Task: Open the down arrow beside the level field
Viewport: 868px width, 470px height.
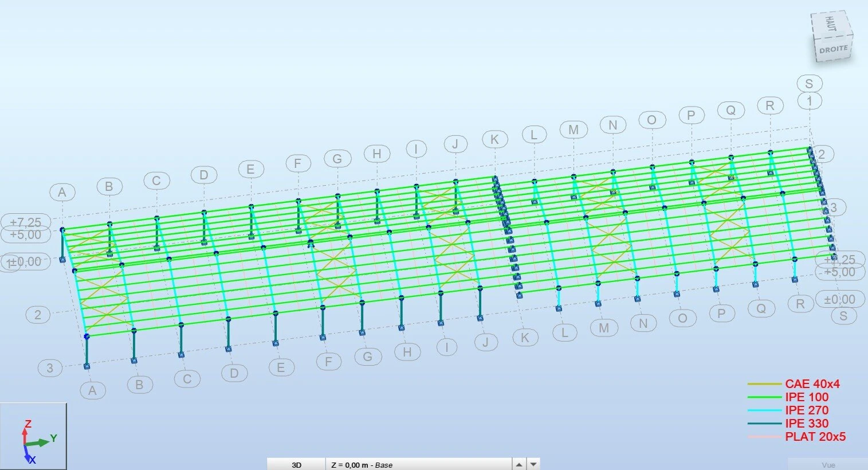Action: coord(533,464)
